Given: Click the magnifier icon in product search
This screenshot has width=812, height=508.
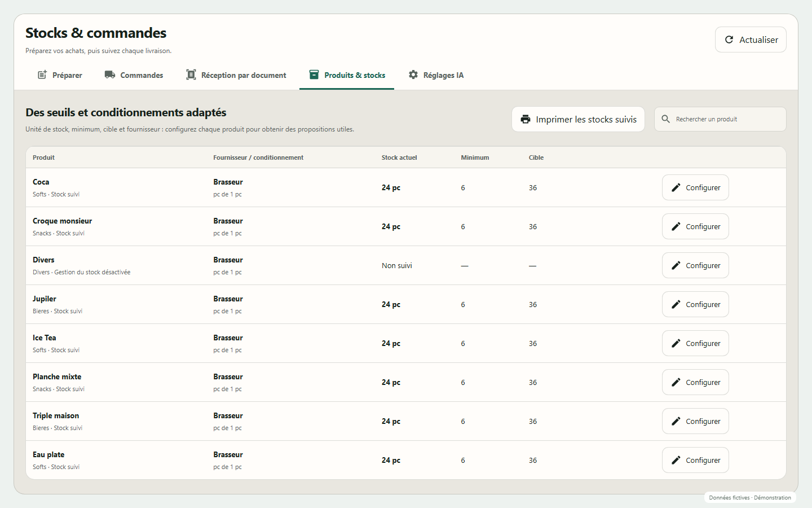Looking at the screenshot, I should tap(666, 119).
